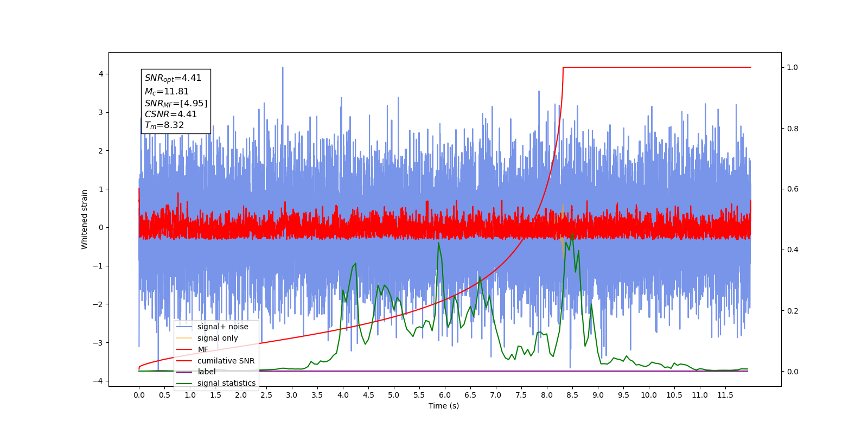The width and height of the screenshot is (868, 434).
Task: Click the x-axis tick label 8.0
Action: click(547, 395)
